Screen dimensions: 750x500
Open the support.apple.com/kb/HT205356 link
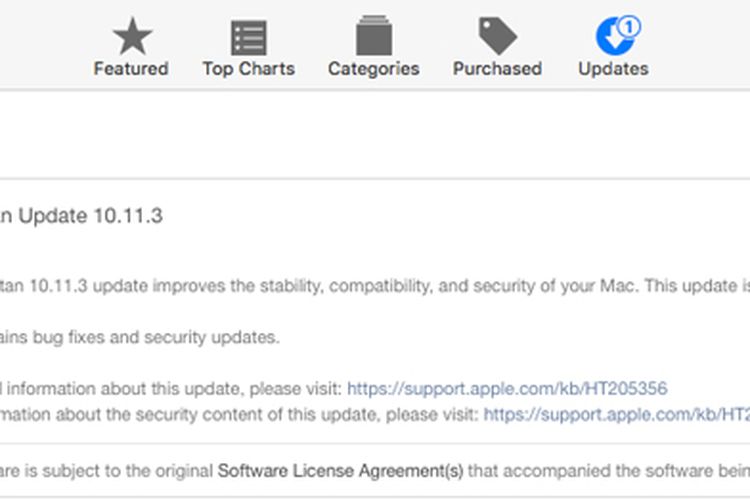tap(507, 389)
